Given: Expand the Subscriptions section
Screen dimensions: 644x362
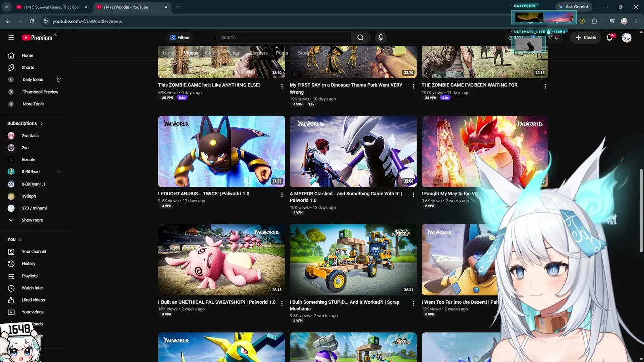Looking at the screenshot, I should coord(25,123).
